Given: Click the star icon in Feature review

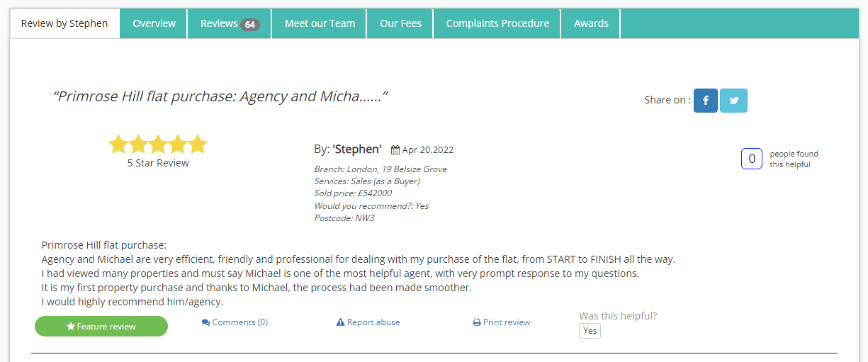Looking at the screenshot, I should [71, 327].
